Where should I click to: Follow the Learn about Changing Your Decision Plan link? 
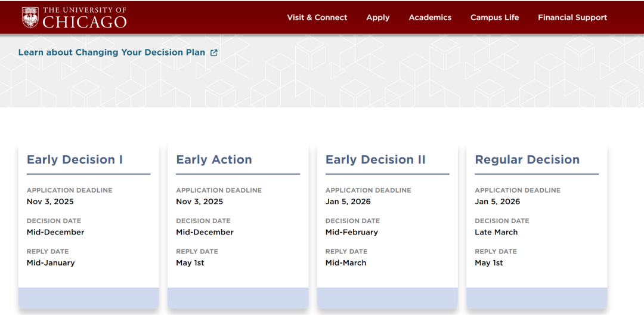pos(112,52)
